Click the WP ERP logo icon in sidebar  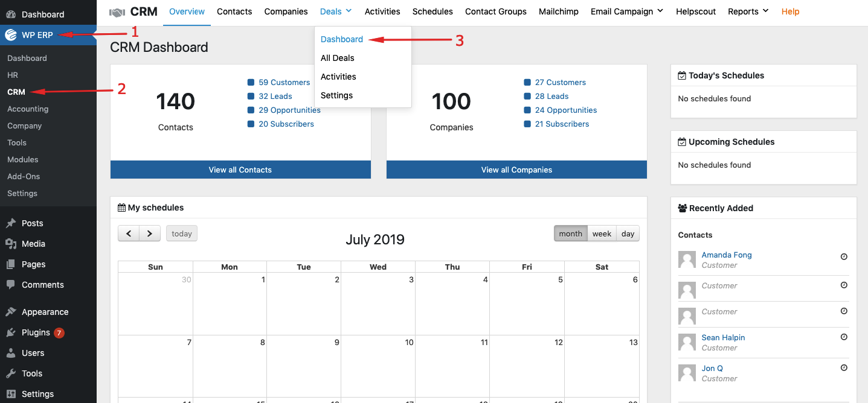(x=11, y=35)
